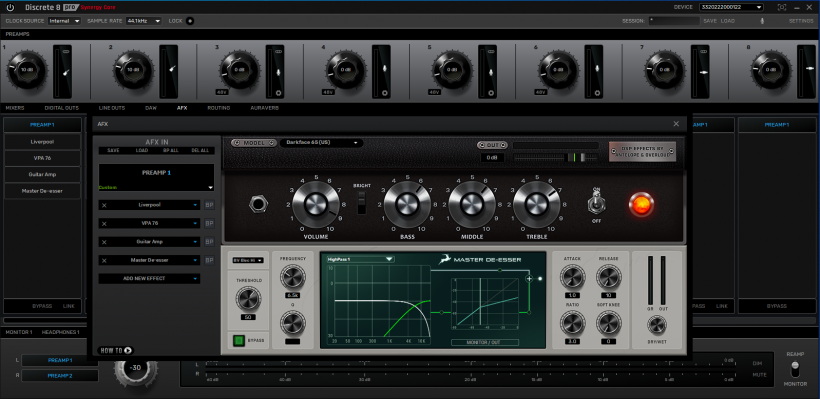Viewport: 820px width, 399px height.
Task: Click the DEL ALL button
Action: 200,151
